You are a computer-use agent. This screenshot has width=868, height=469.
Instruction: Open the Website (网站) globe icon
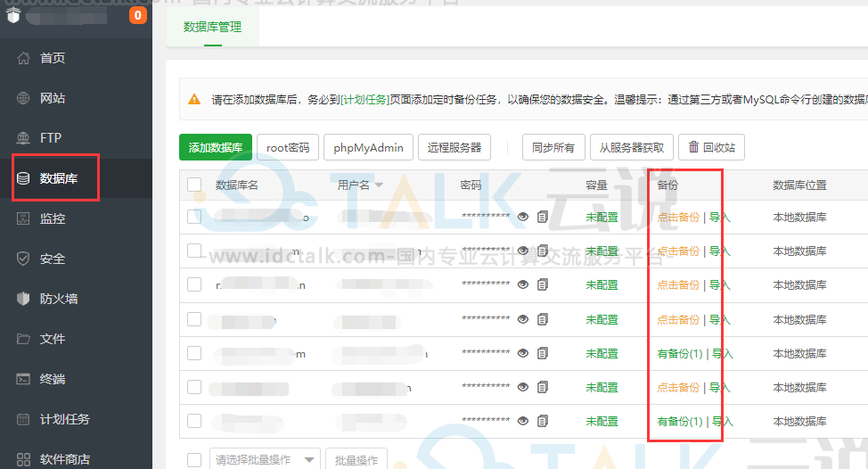(24, 98)
